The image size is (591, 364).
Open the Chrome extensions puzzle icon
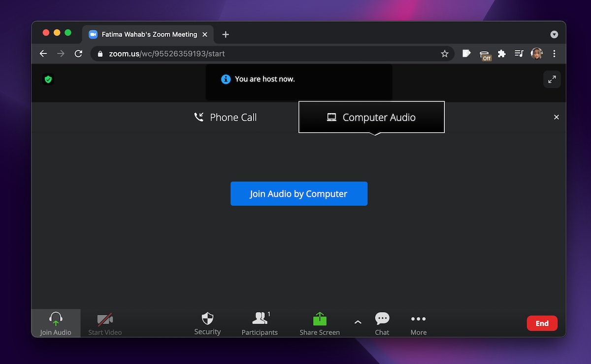[x=502, y=54]
